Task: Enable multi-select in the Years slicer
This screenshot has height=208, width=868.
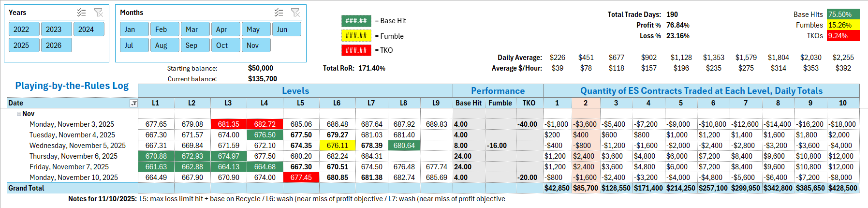Action: (81, 13)
